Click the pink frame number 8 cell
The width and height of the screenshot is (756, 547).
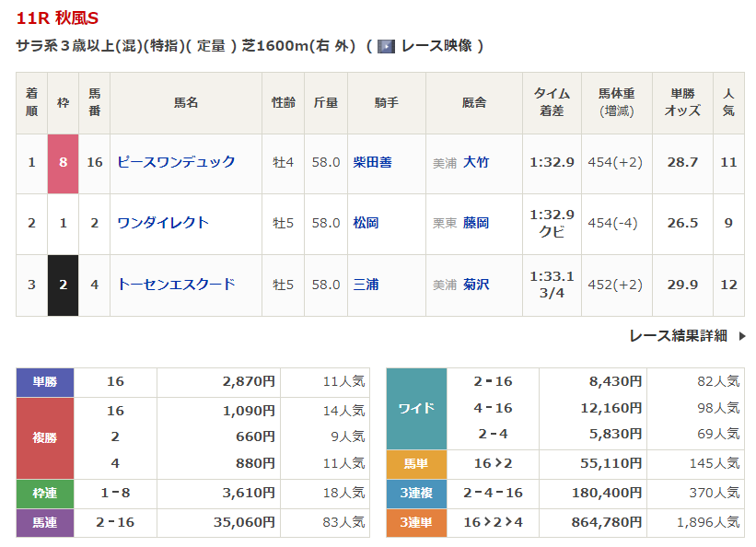pyautogui.click(x=63, y=162)
